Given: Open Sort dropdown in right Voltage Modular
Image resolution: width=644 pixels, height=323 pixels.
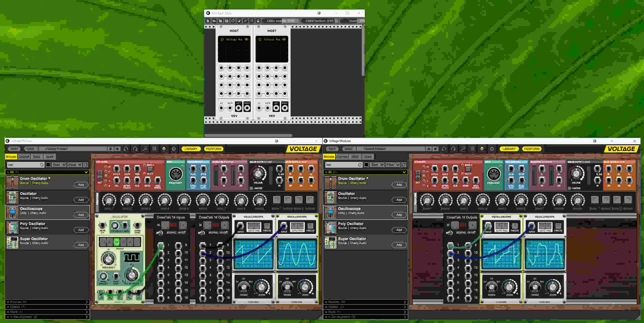Looking at the screenshot, I should click(377, 165).
